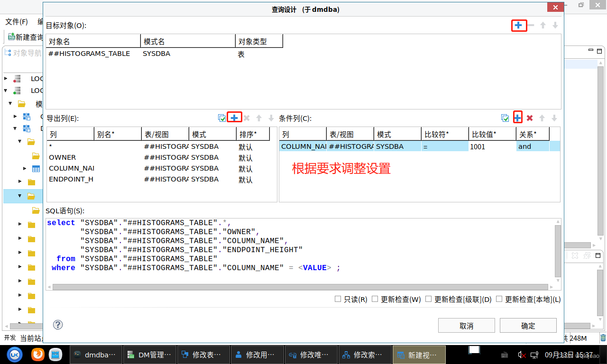Enable the 只读(R) checkbox
Image resolution: width=607 pixels, height=364 pixels.
pos(338,299)
